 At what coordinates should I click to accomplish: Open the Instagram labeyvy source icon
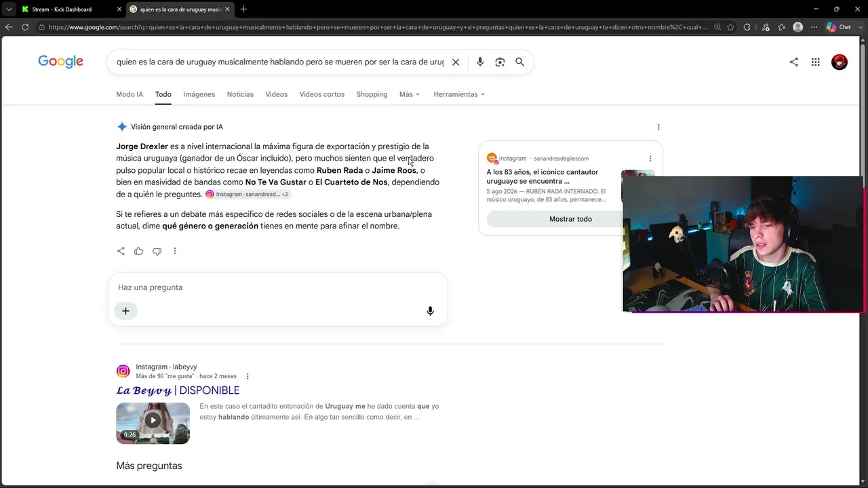(x=123, y=371)
